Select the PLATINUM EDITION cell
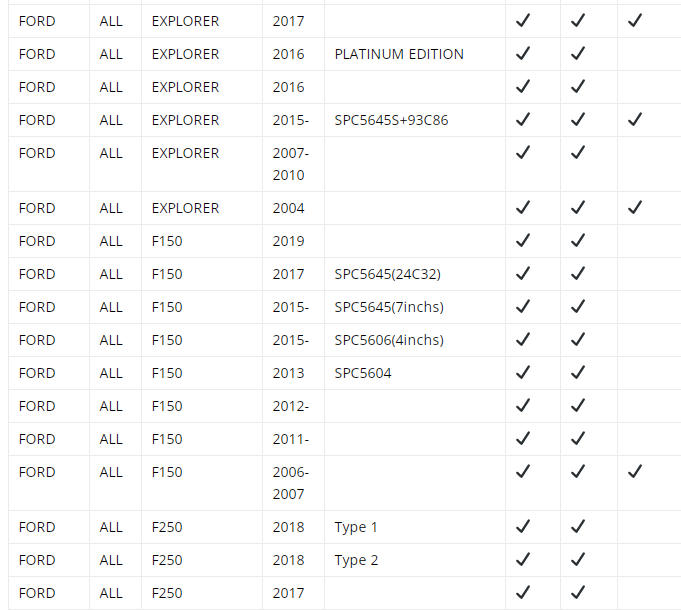 tap(415, 54)
